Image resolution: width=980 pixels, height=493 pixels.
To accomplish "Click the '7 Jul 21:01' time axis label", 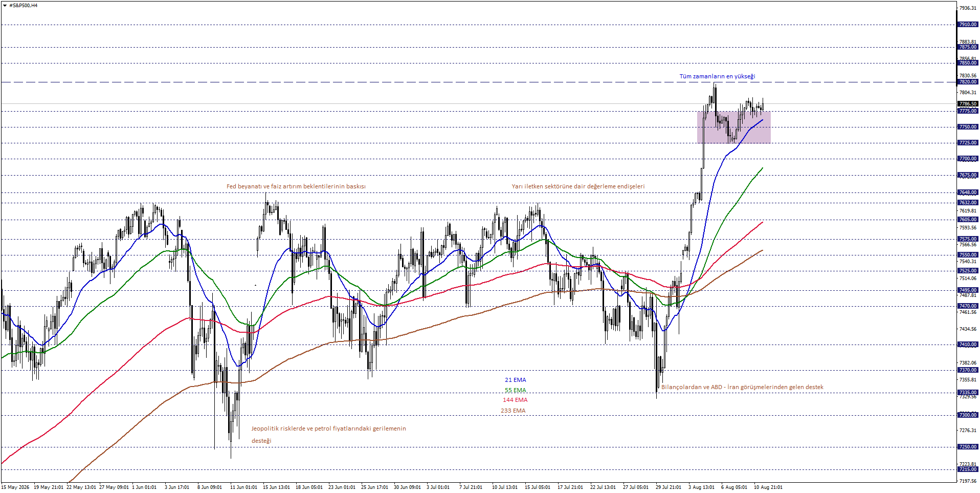I will tap(471, 487).
